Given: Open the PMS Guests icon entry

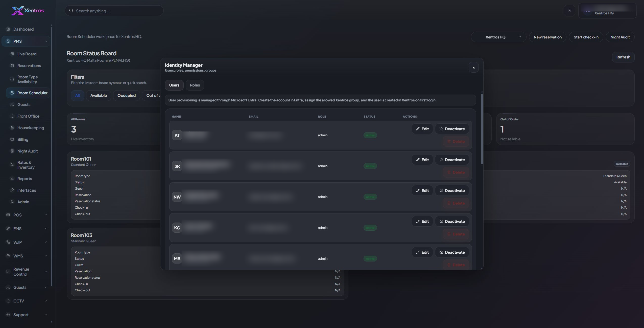Looking at the screenshot, I should coord(12,104).
